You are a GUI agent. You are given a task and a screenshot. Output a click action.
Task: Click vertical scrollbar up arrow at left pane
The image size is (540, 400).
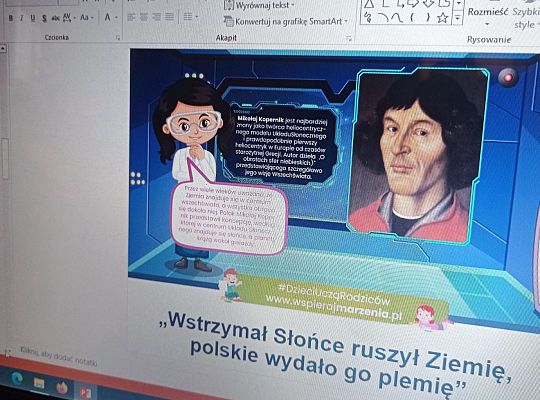pos(3,48)
